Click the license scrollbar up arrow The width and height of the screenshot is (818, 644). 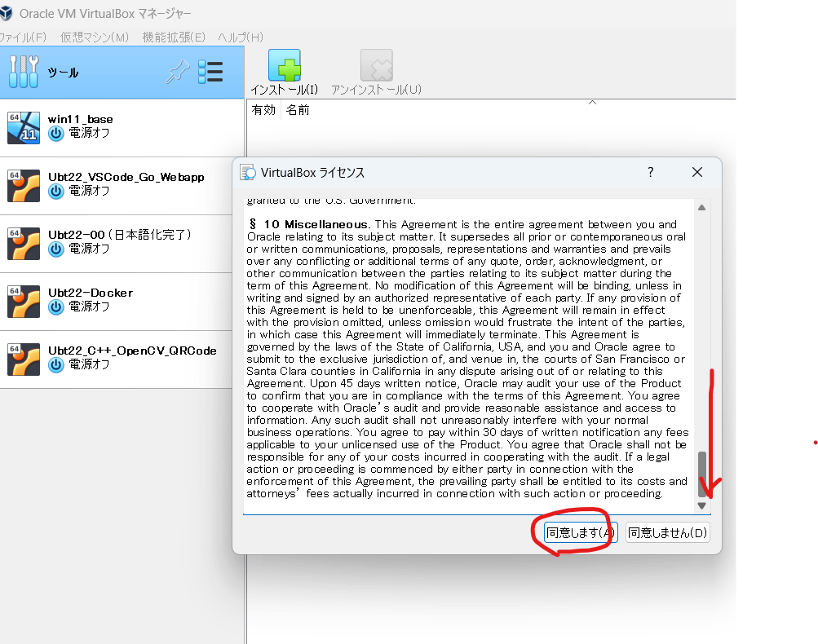click(701, 208)
